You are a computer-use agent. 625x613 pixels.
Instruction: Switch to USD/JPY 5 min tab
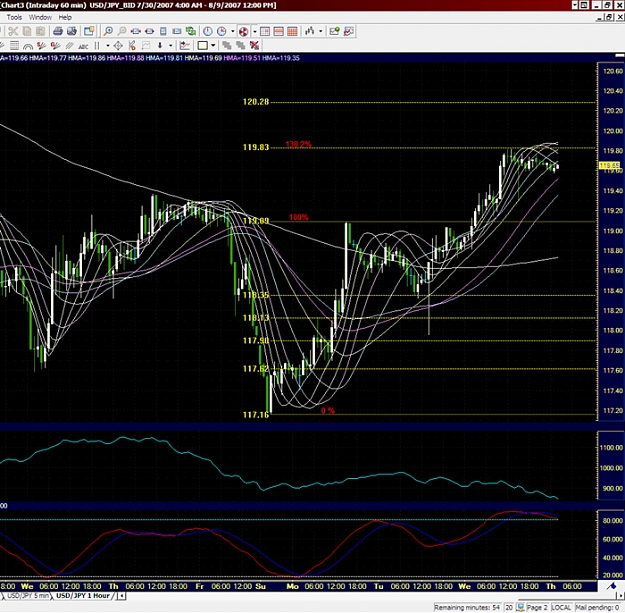(28, 595)
